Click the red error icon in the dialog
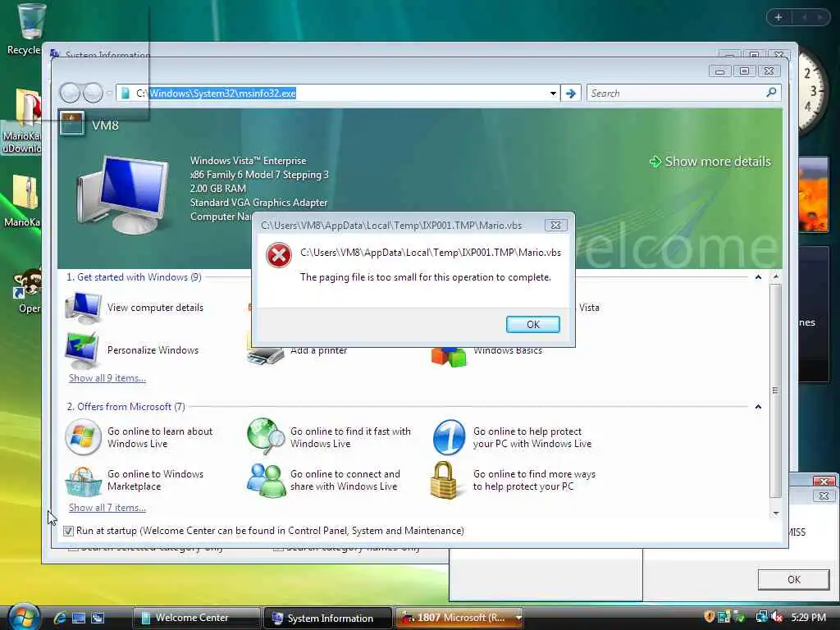This screenshot has width=840, height=630. [279, 256]
